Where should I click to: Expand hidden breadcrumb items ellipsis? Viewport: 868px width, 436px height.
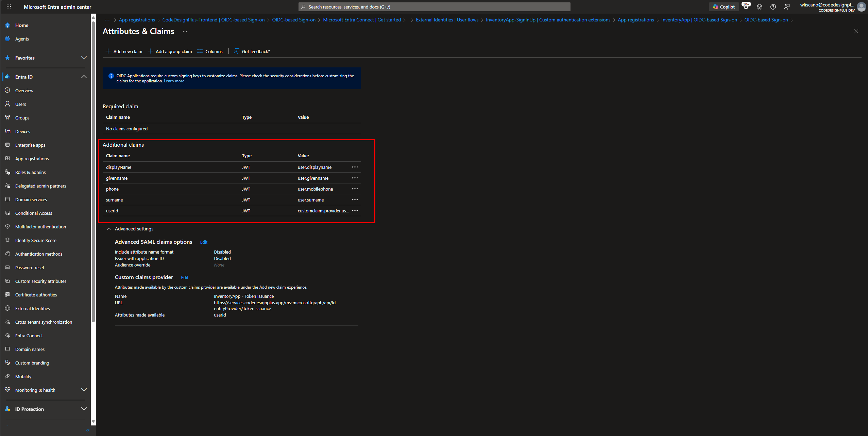coord(107,20)
